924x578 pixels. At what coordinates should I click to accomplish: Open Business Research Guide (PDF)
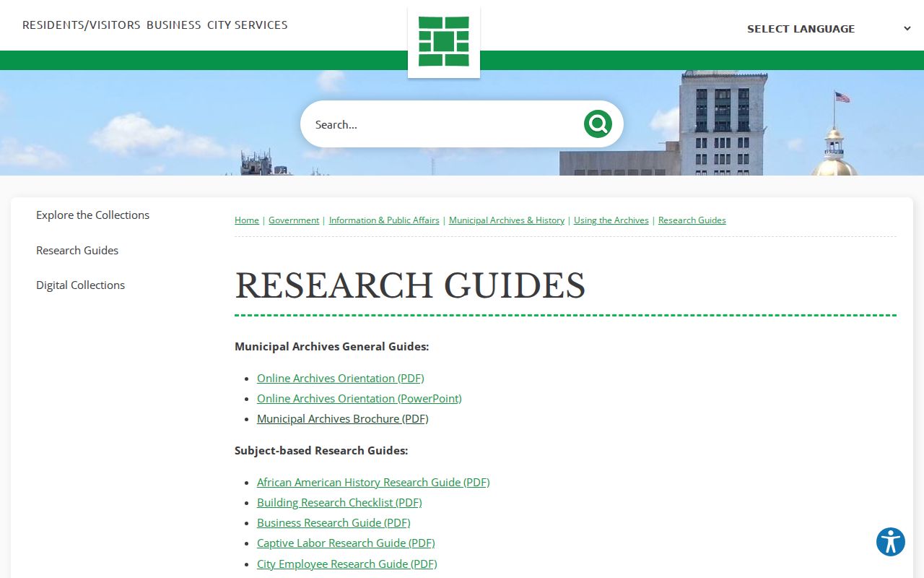coord(334,523)
